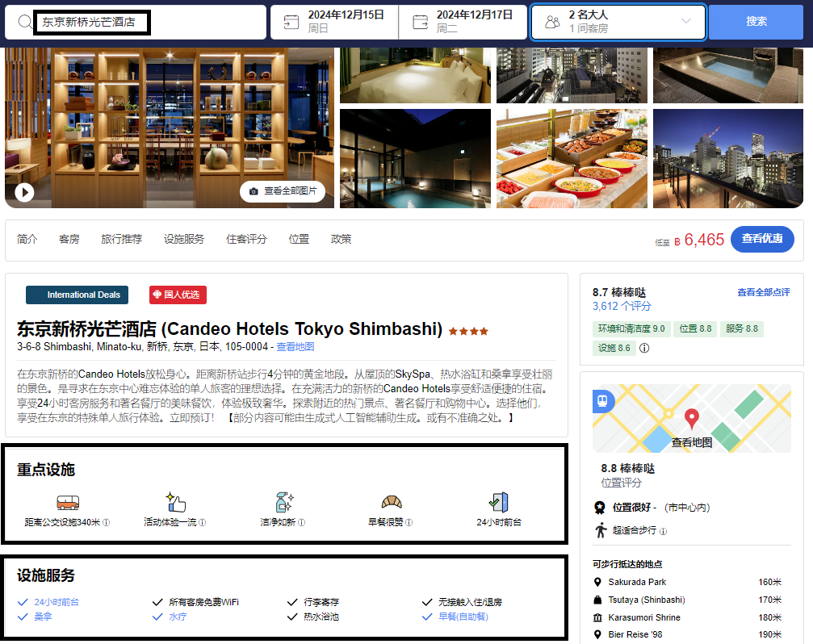Click the Karasumori Shrine nearby place
Screen dimensions: 813x644
pos(644,617)
